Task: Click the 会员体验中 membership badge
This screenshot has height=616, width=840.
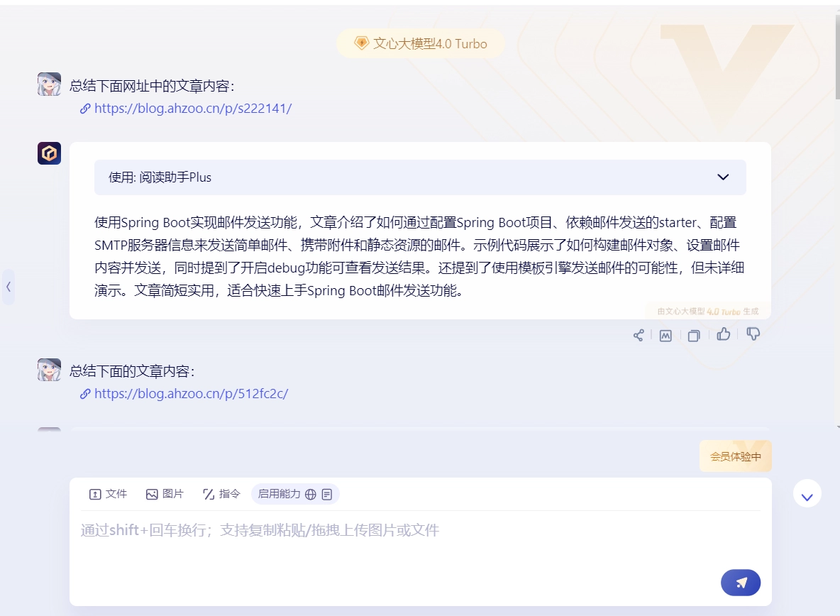Action: click(735, 456)
